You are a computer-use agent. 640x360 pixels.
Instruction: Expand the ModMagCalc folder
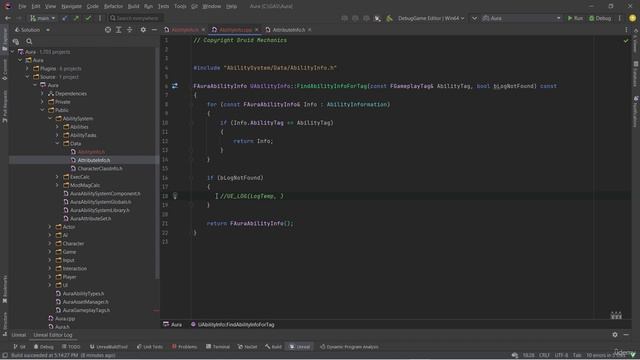(x=57, y=185)
